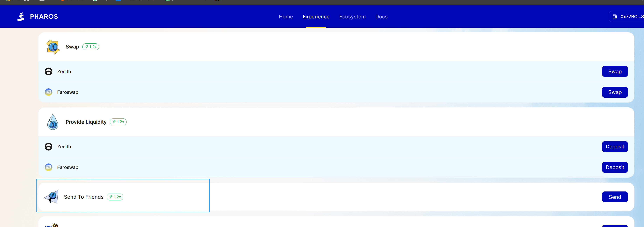Image resolution: width=644 pixels, height=227 pixels.
Task: Click Swap button on the Zenith row
Action: click(615, 71)
